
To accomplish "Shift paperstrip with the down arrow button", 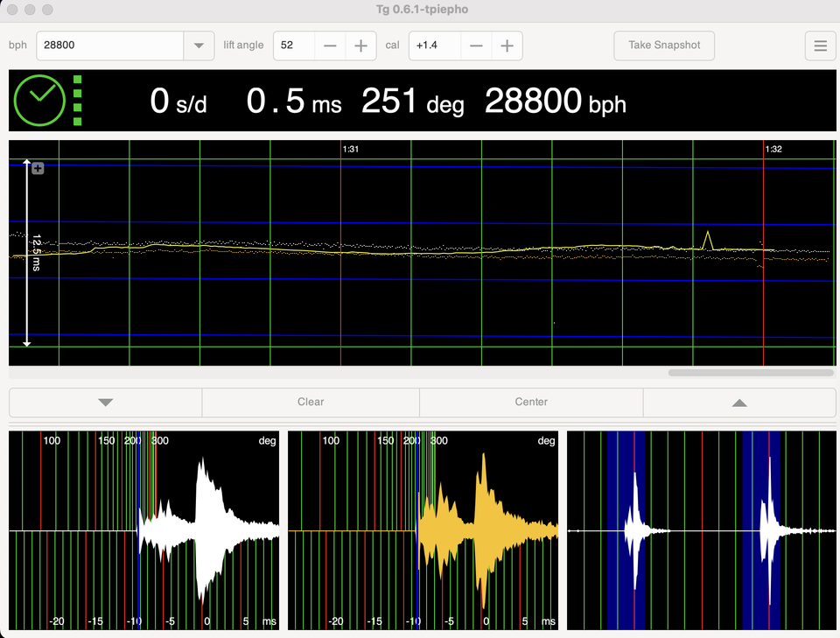I will [106, 403].
